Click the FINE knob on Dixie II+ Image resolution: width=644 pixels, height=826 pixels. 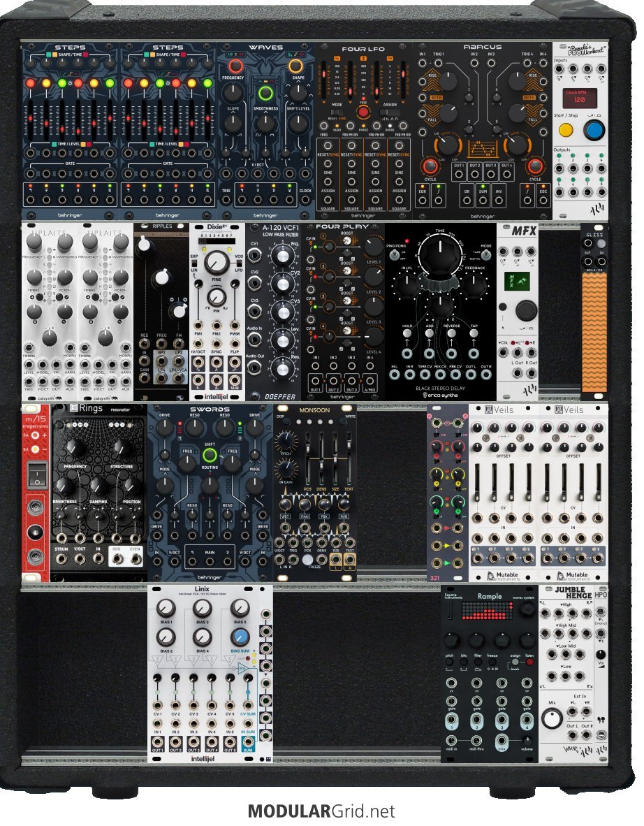(x=217, y=262)
